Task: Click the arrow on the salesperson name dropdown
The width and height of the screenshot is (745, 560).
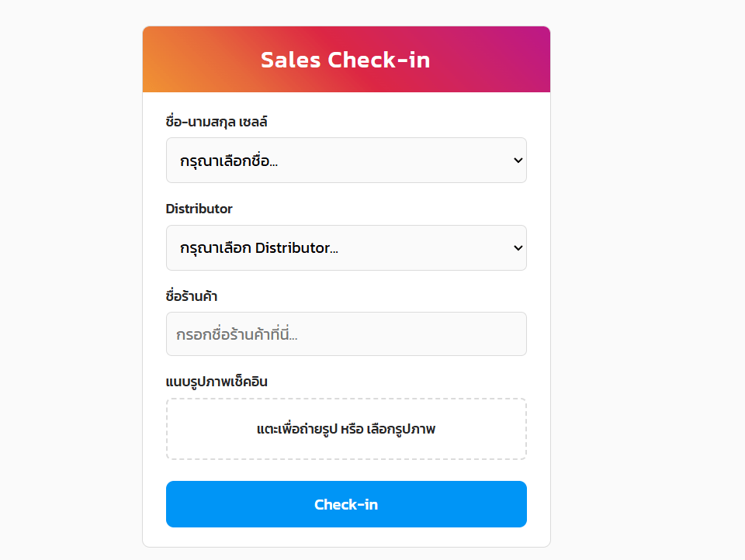Action: click(518, 161)
